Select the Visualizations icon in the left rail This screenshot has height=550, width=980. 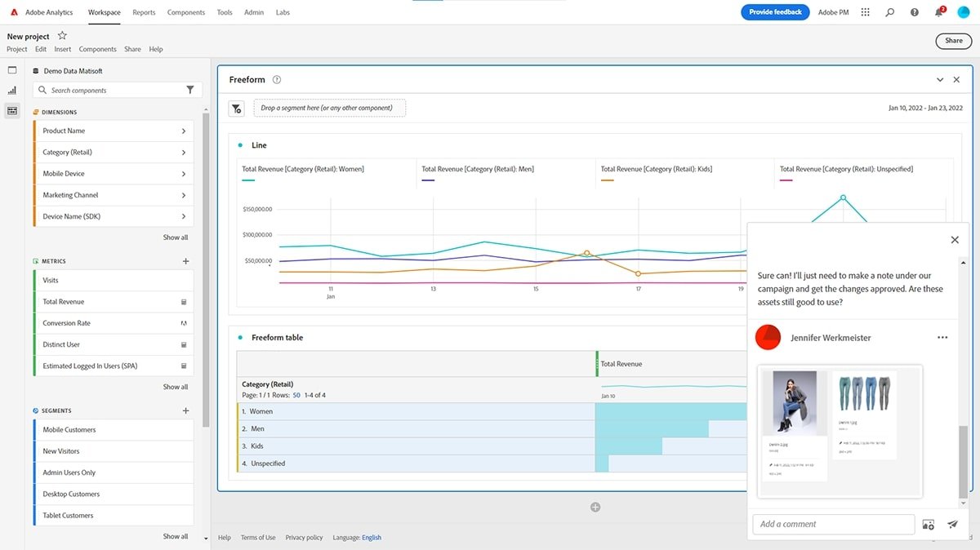[12, 91]
